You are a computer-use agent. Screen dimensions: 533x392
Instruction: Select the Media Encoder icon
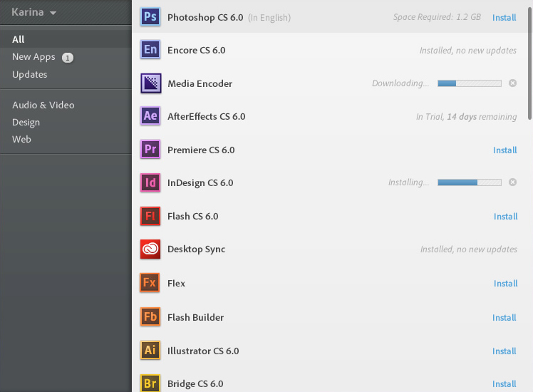coord(150,83)
